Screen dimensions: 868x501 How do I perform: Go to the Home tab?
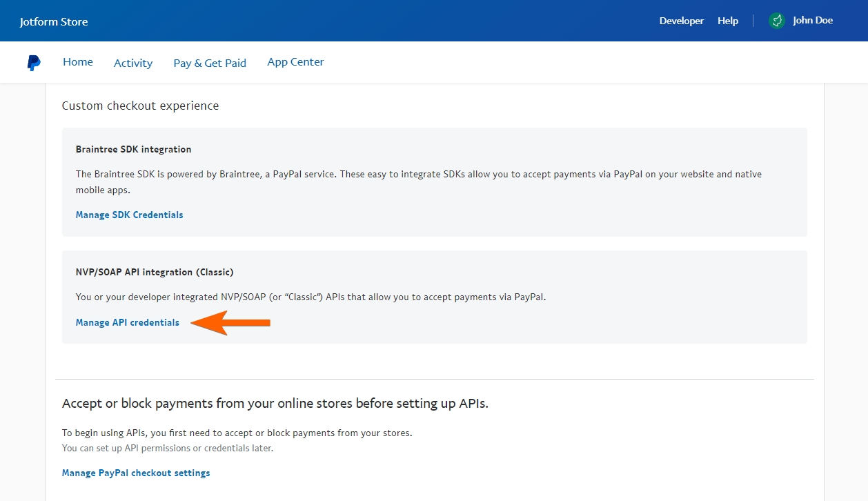click(78, 62)
